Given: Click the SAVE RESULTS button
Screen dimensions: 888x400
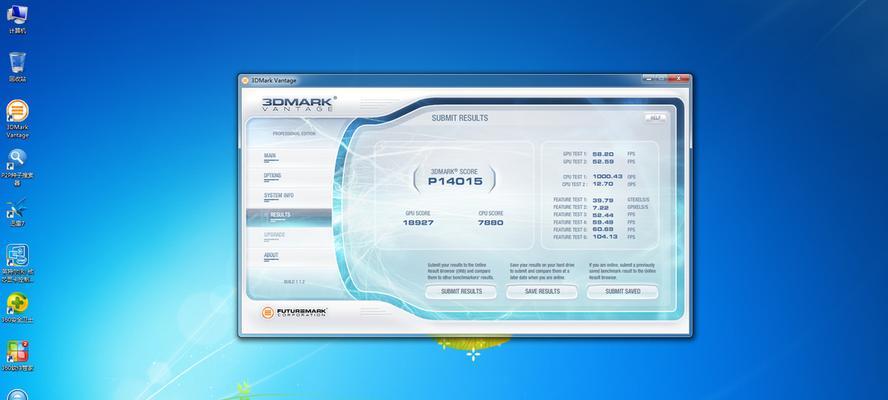Looking at the screenshot, I should pos(541,292).
